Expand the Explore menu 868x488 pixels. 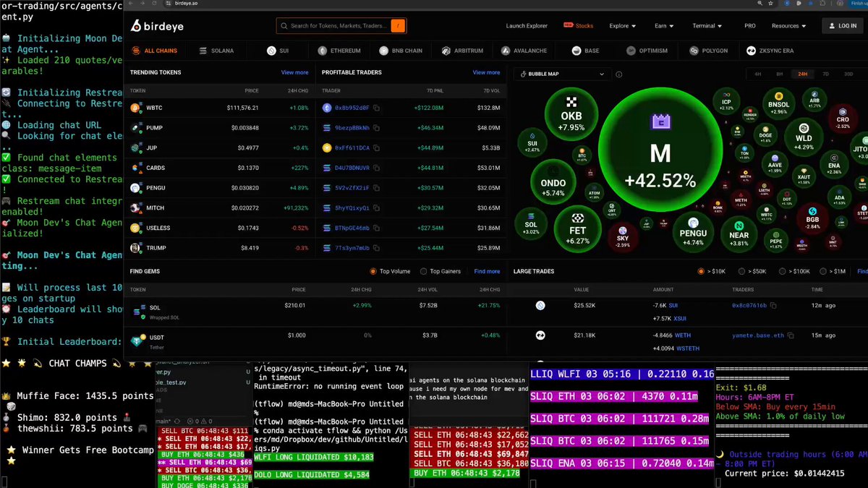coord(623,26)
